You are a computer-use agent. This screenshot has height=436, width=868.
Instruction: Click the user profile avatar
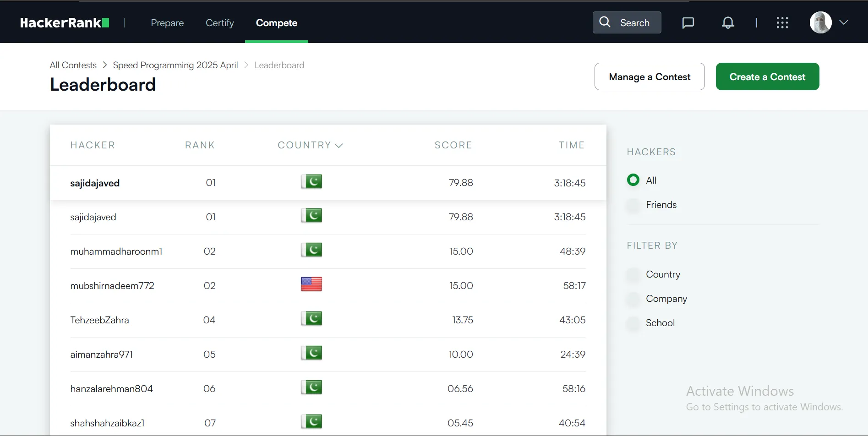[x=821, y=22]
